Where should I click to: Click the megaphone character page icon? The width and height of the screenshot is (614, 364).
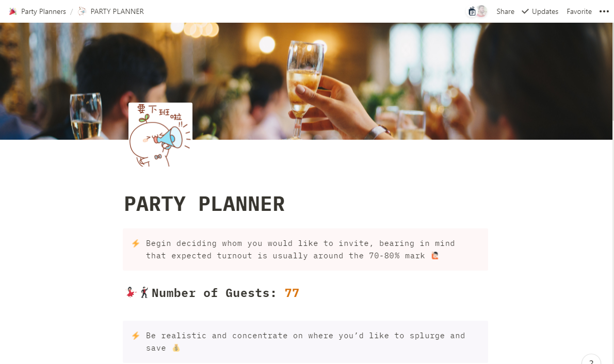click(160, 135)
